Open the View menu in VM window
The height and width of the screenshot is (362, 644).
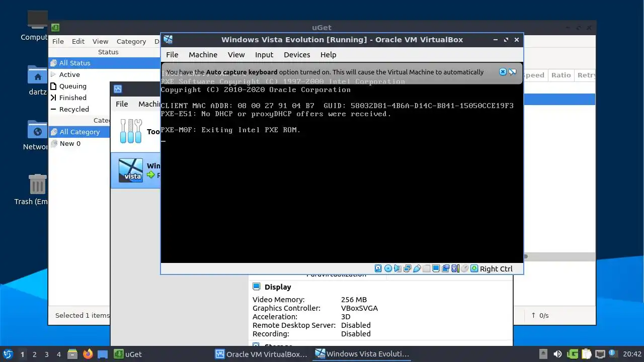236,54
